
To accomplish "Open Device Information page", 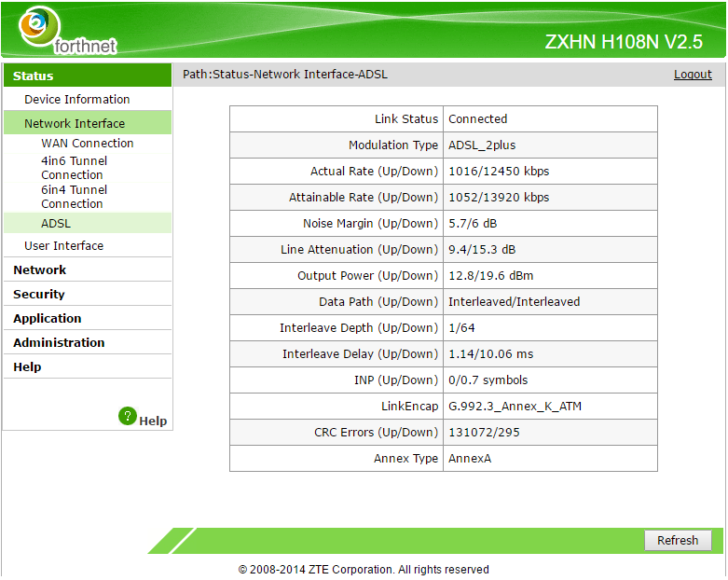I will [x=76, y=99].
